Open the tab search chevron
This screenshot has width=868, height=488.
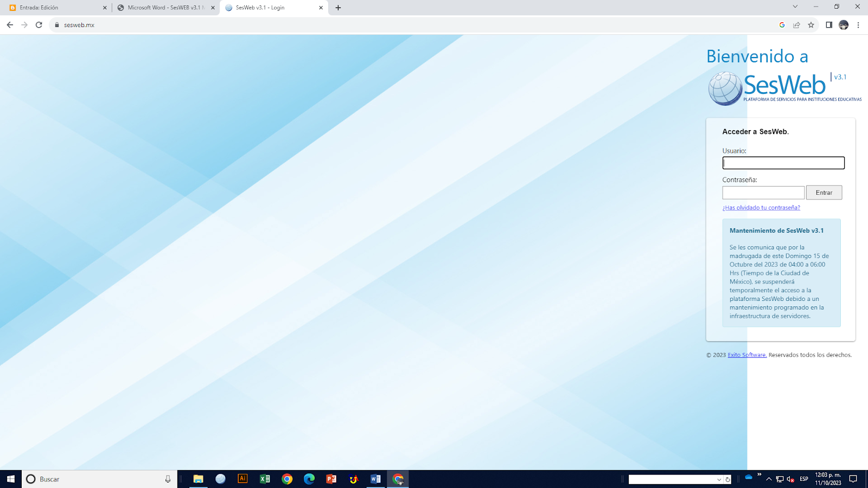pyautogui.click(x=795, y=7)
